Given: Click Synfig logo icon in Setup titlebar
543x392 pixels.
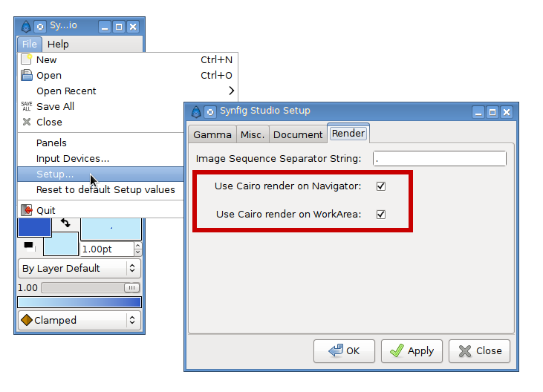Looking at the screenshot, I should click(196, 112).
